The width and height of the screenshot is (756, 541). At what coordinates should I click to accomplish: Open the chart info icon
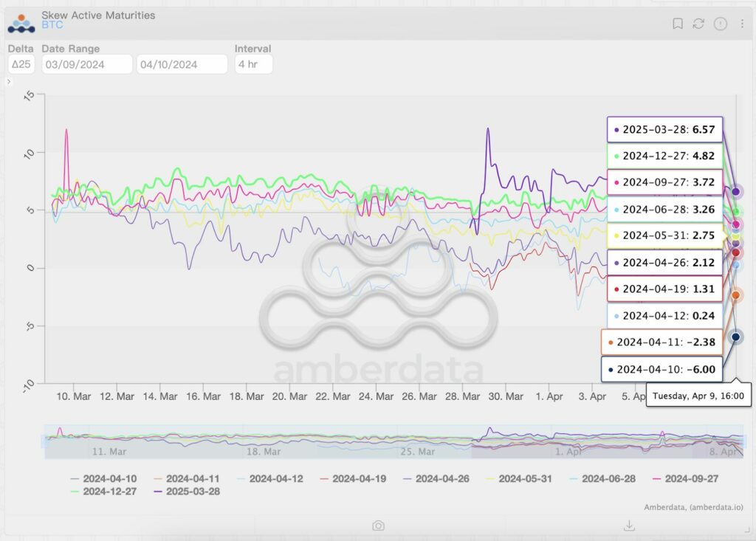point(719,24)
